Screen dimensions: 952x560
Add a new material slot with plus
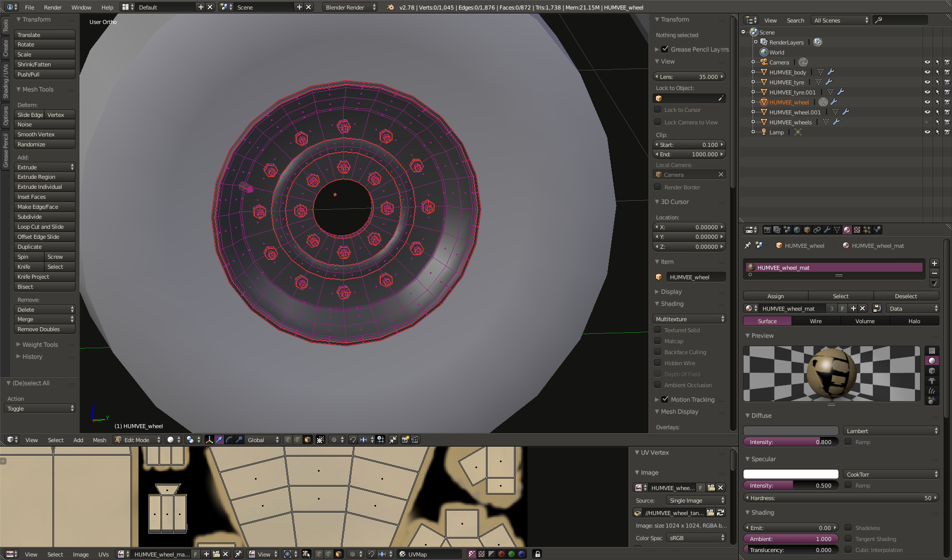pyautogui.click(x=934, y=263)
